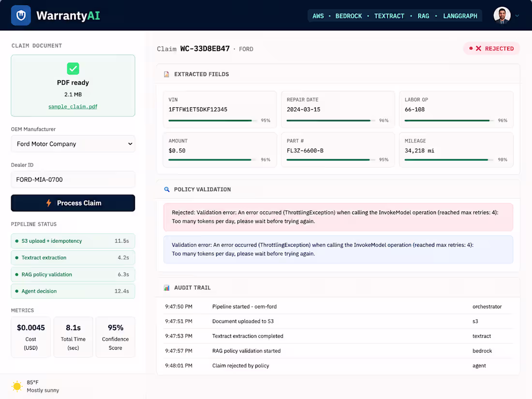Click the green dot beside Textract extraction
The height and width of the screenshot is (399, 532).
click(x=16, y=257)
